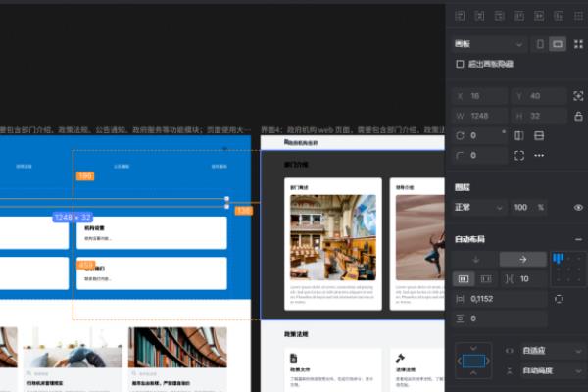Remove auto layout with the minus icon
Viewport: 588px width, 392px height.
tap(578, 239)
